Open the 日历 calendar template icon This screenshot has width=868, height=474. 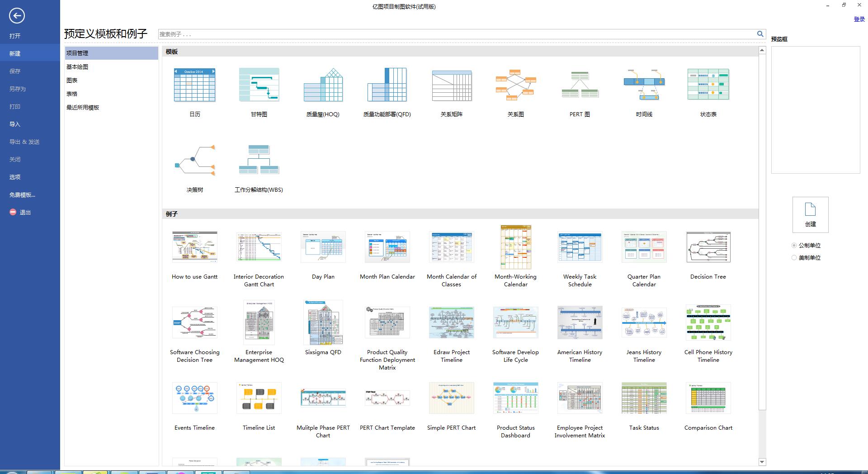(194, 85)
